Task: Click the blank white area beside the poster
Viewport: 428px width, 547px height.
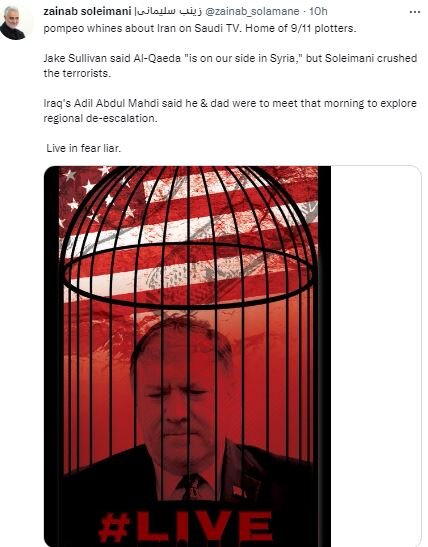Action: point(376,356)
